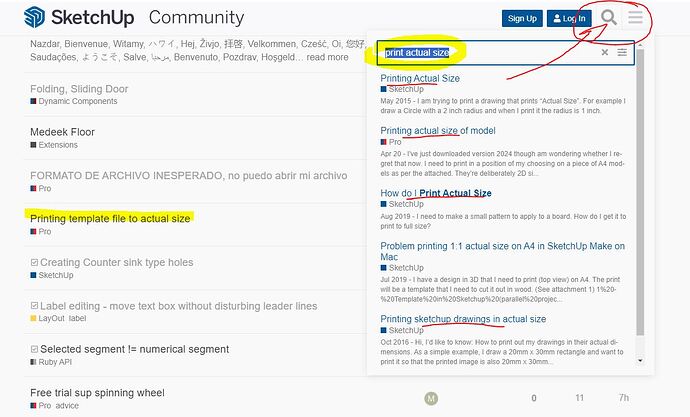
Task: Click SketchUp category under 'How do I Print' result
Action: pyautogui.click(x=402, y=204)
